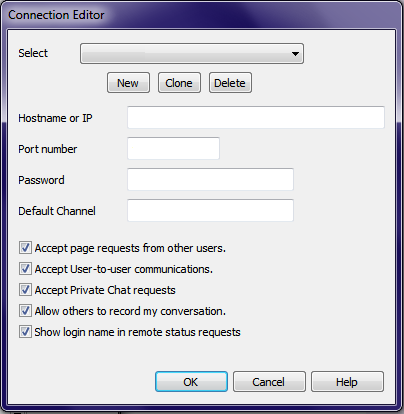Click inside the Default Channel field

(x=210, y=210)
